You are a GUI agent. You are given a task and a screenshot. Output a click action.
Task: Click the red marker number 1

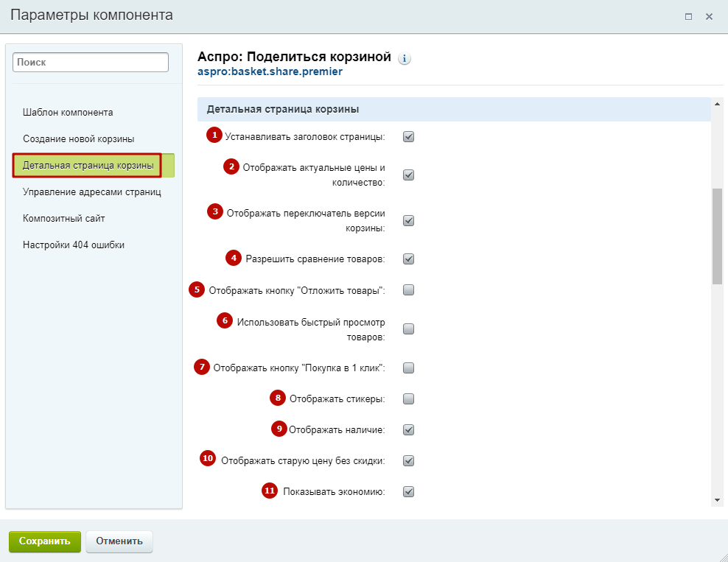click(x=214, y=135)
